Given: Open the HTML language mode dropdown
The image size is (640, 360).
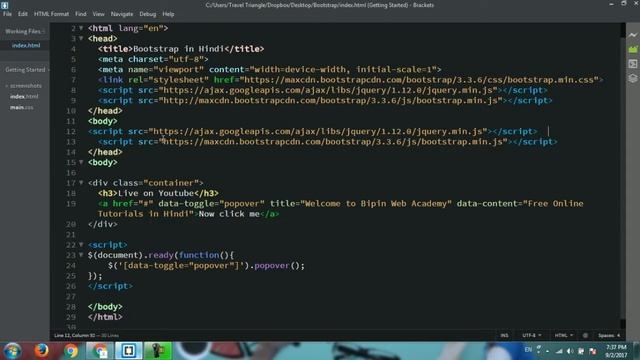Looking at the screenshot, I should (564, 336).
